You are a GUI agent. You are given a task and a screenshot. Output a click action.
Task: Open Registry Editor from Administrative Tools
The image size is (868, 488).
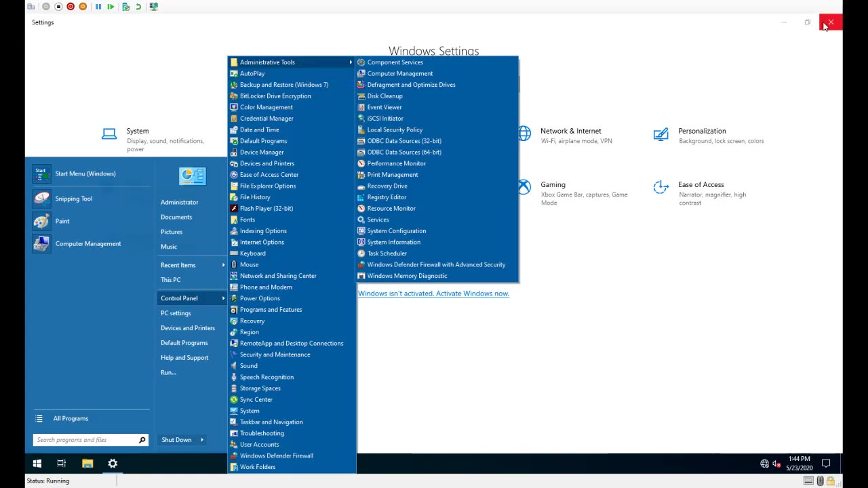pos(387,197)
